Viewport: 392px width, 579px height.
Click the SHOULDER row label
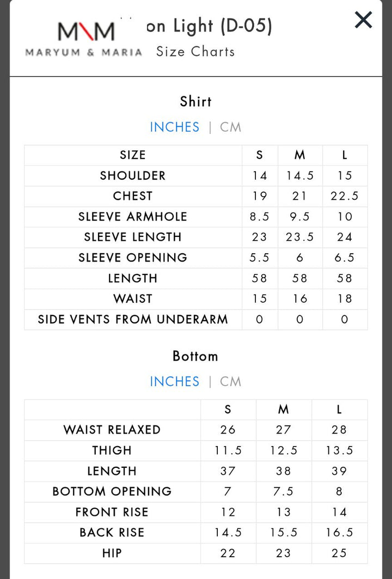pyautogui.click(x=133, y=176)
